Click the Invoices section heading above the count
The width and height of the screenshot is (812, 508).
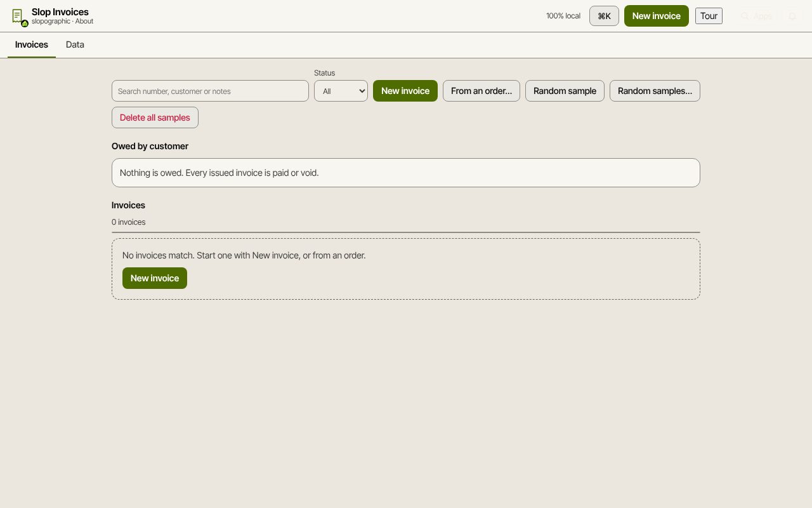[128, 205]
